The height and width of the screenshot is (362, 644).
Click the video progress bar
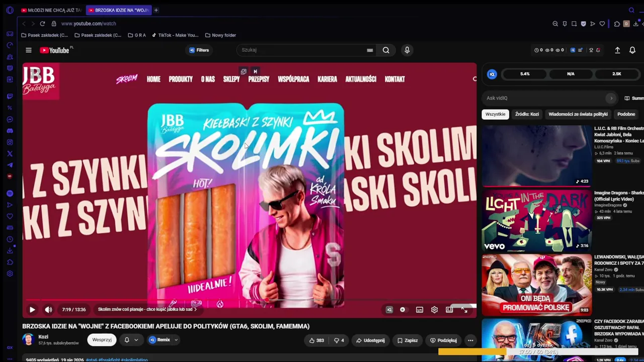pos(249,301)
